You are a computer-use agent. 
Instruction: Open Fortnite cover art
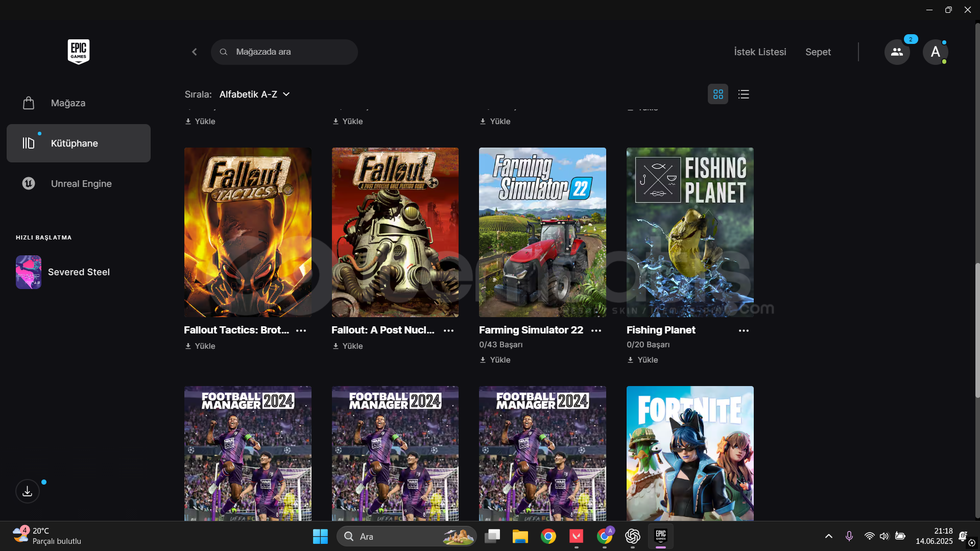click(x=690, y=453)
